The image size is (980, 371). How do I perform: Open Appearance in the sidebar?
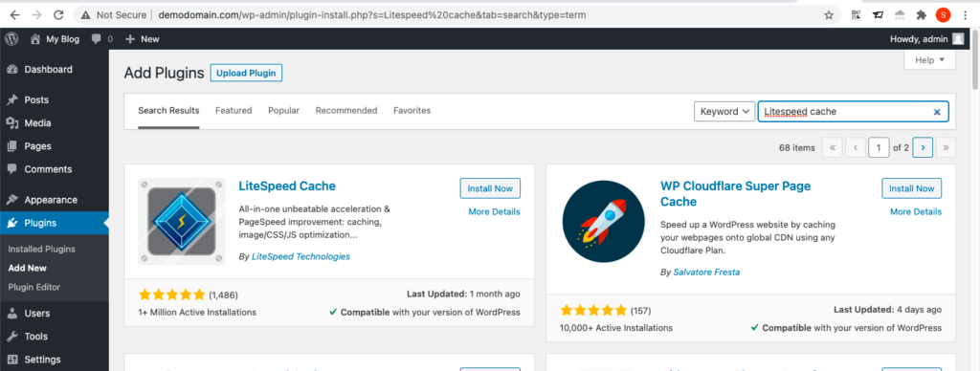click(55, 200)
